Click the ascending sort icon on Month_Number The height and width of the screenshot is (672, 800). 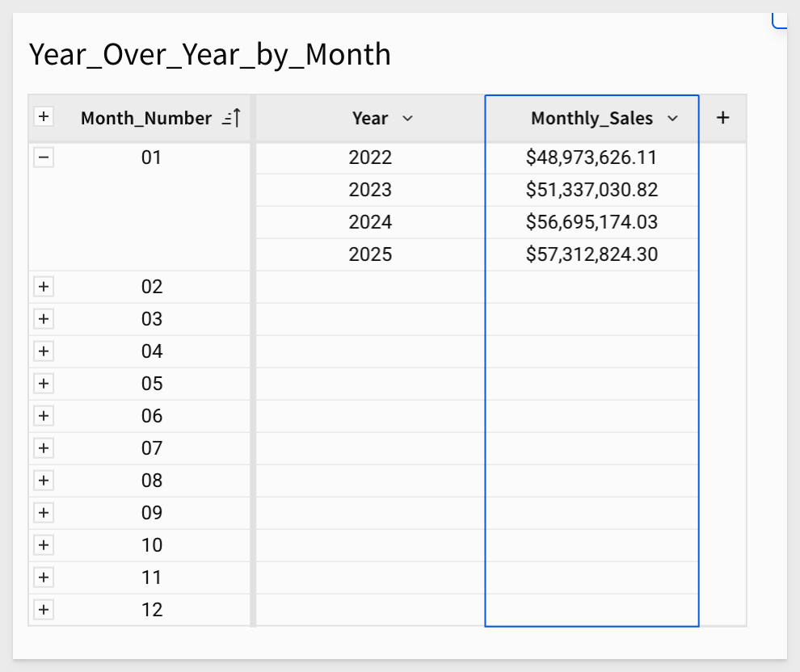click(x=232, y=119)
